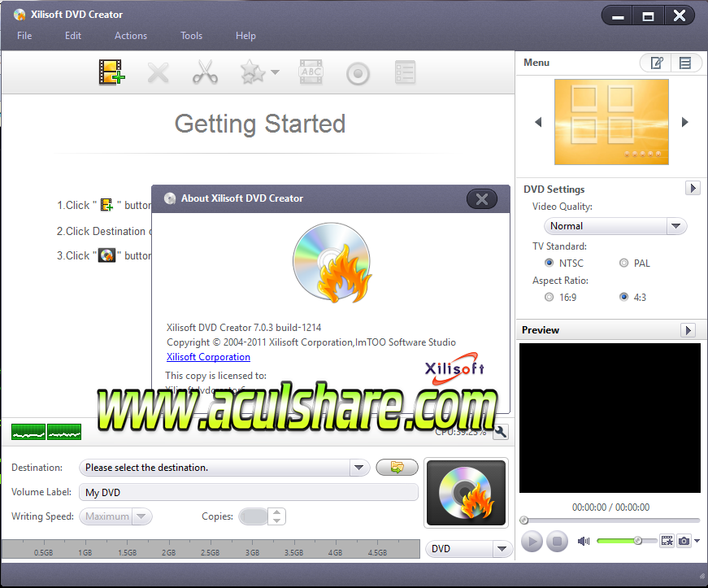Adjust the green volume slider

(x=627, y=541)
